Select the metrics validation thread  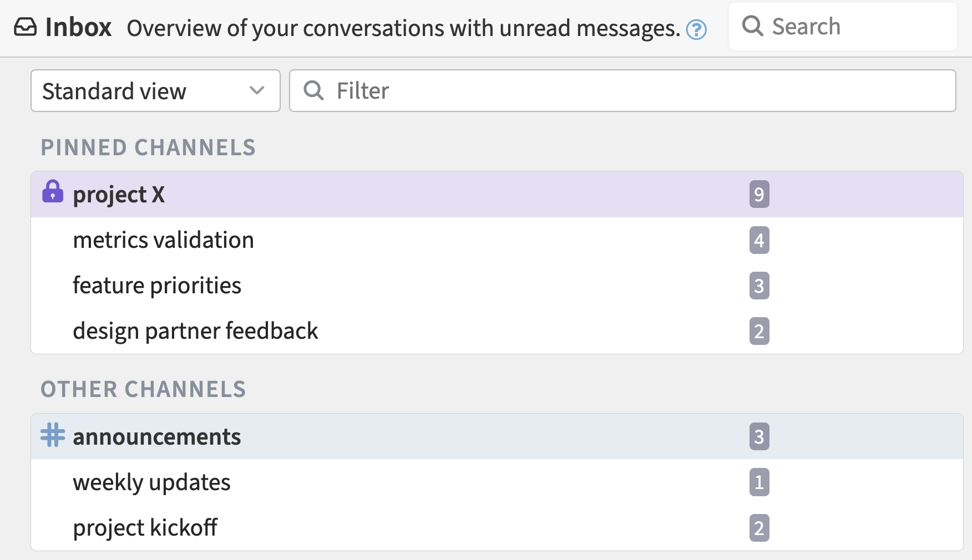click(163, 240)
